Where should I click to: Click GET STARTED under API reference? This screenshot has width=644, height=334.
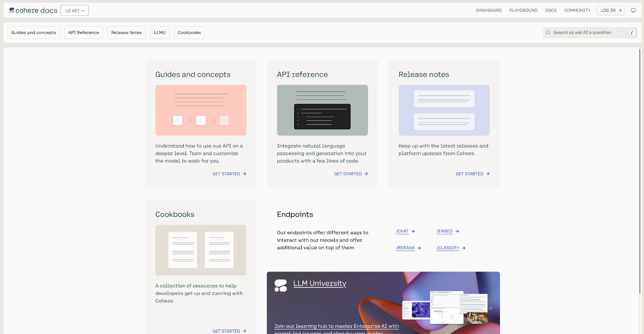click(351, 174)
